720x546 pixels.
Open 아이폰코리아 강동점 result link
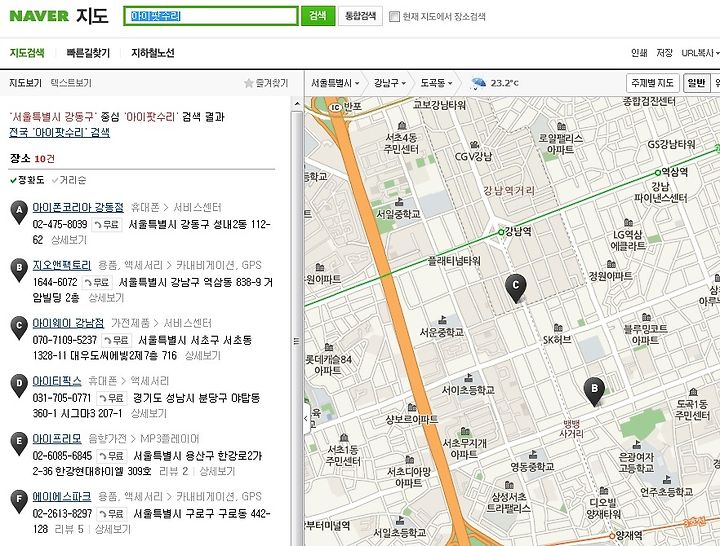(x=78, y=208)
